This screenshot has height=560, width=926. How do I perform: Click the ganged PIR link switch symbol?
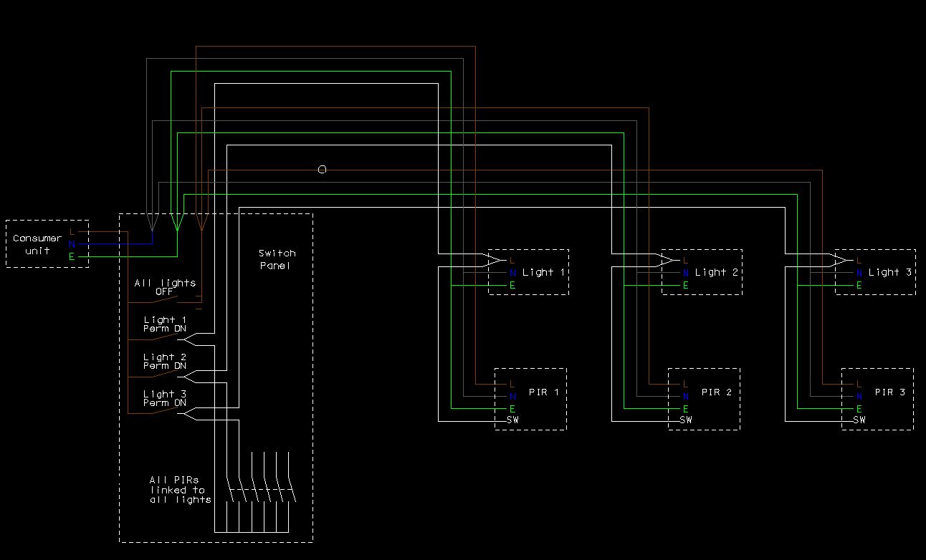coord(259,493)
